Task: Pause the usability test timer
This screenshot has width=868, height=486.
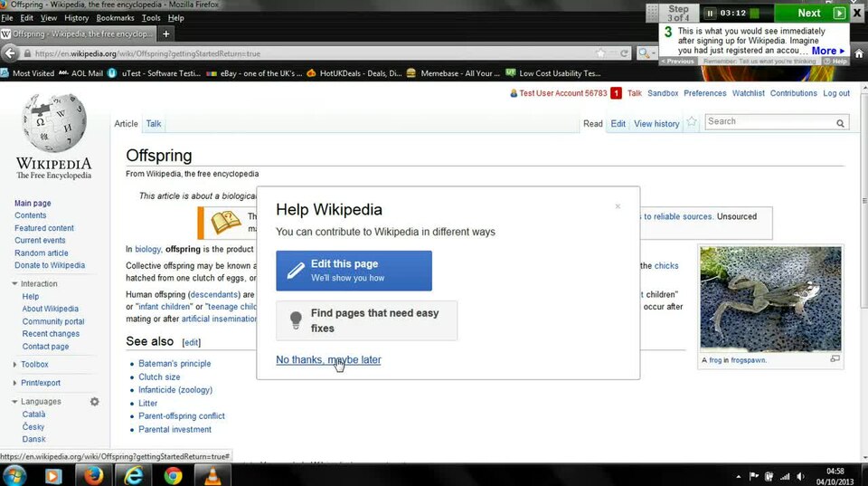Action: coord(710,13)
